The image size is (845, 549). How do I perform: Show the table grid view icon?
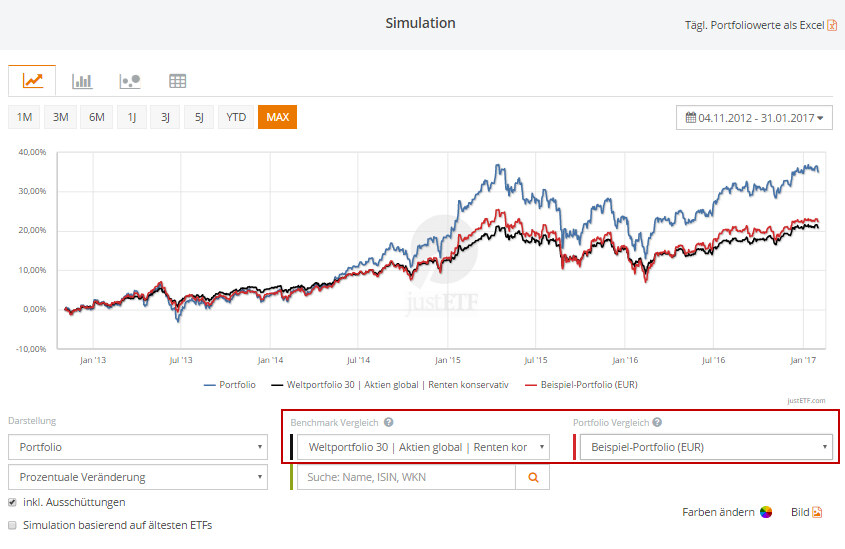pos(177,81)
